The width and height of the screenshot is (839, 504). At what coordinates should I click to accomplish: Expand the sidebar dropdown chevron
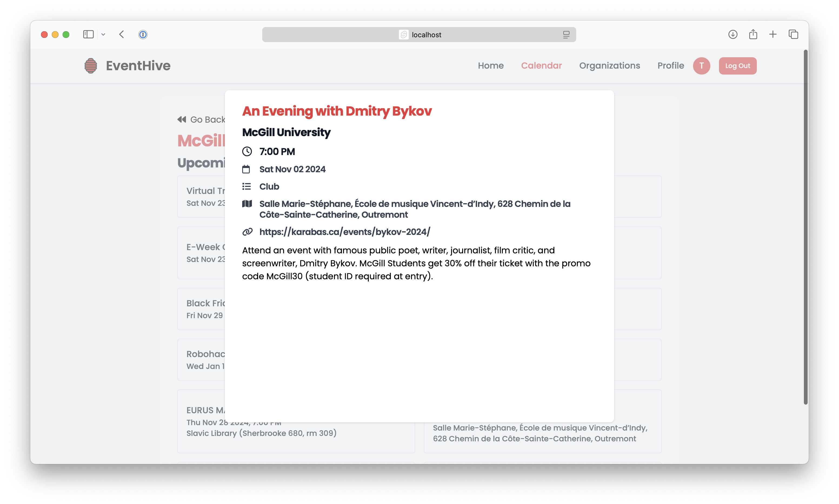pyautogui.click(x=103, y=35)
